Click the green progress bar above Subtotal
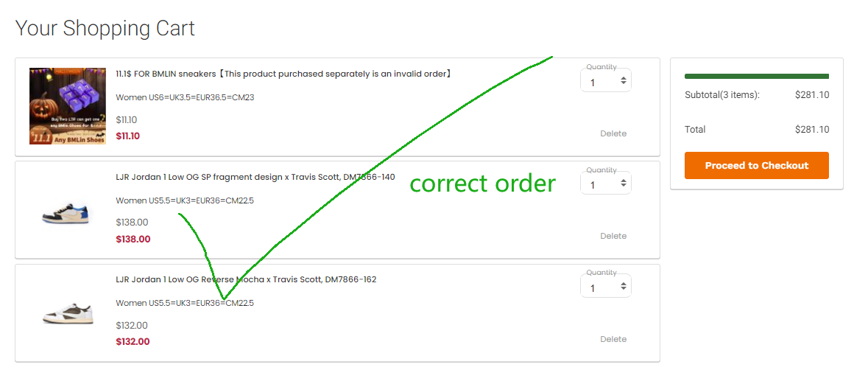 [756, 76]
